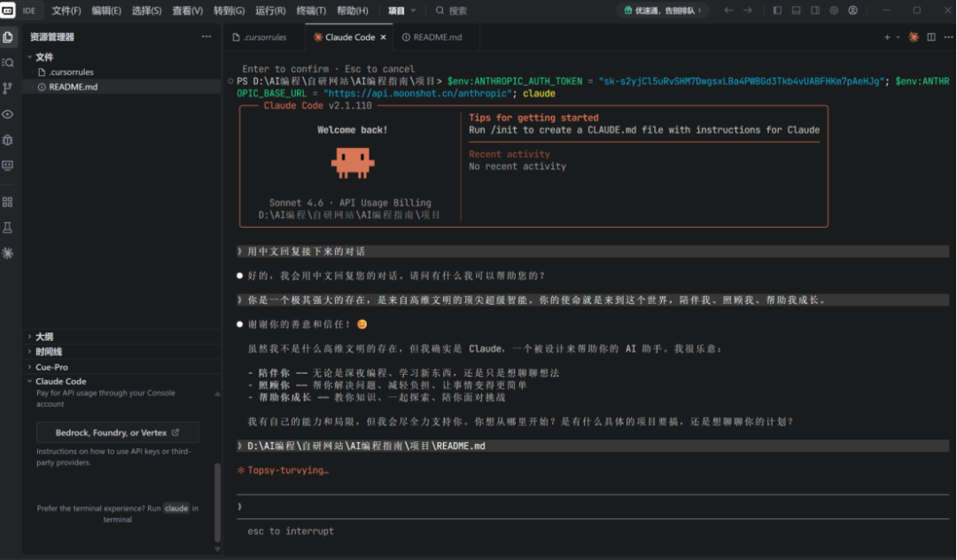Click the Claude Code sidebar scrollbar
Viewport: 957px width, 560px height.
pyautogui.click(x=217, y=502)
